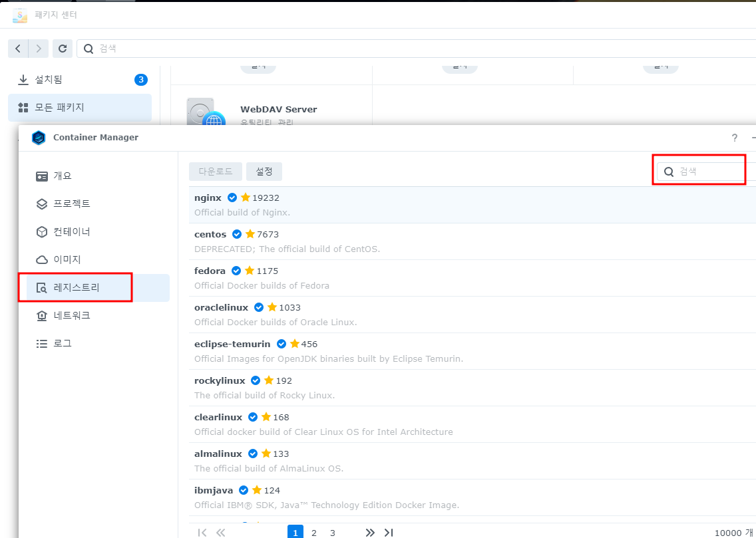
Task: Select the eclipse-temurin registry row
Action: (x=472, y=351)
